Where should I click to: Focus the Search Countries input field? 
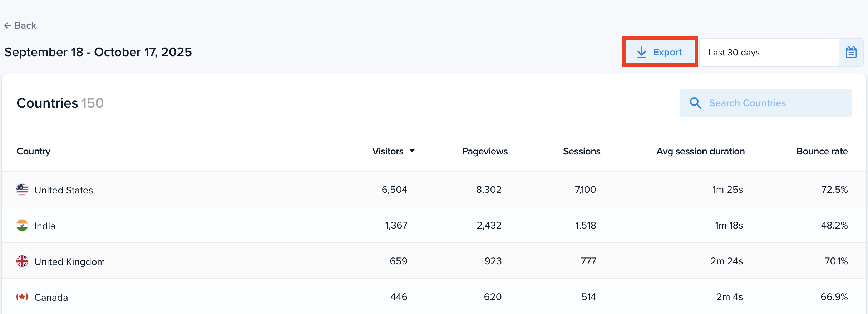(772, 103)
